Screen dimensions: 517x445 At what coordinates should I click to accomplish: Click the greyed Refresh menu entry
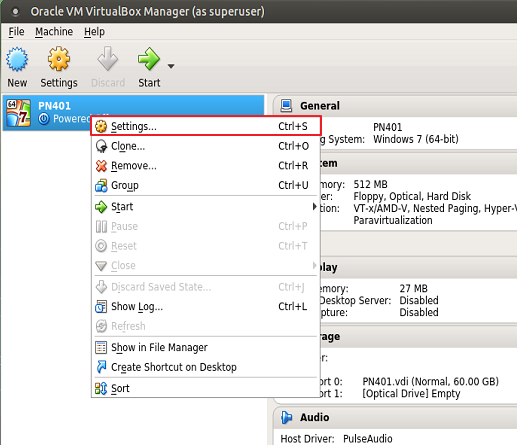[206, 326]
